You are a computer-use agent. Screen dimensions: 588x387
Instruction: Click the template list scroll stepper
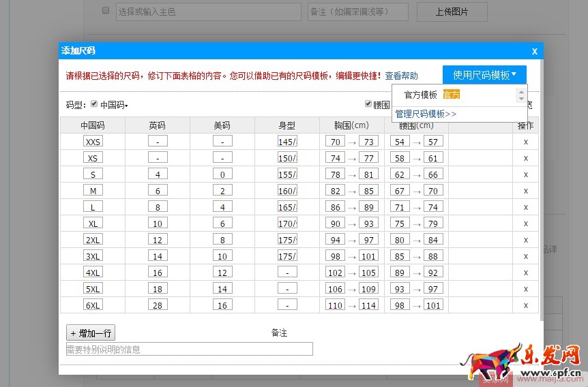pos(521,95)
